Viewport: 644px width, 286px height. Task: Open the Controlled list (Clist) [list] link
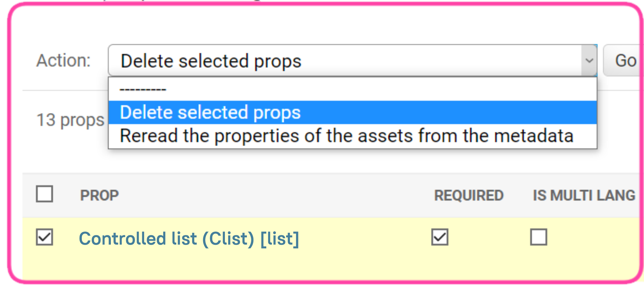[x=189, y=239]
